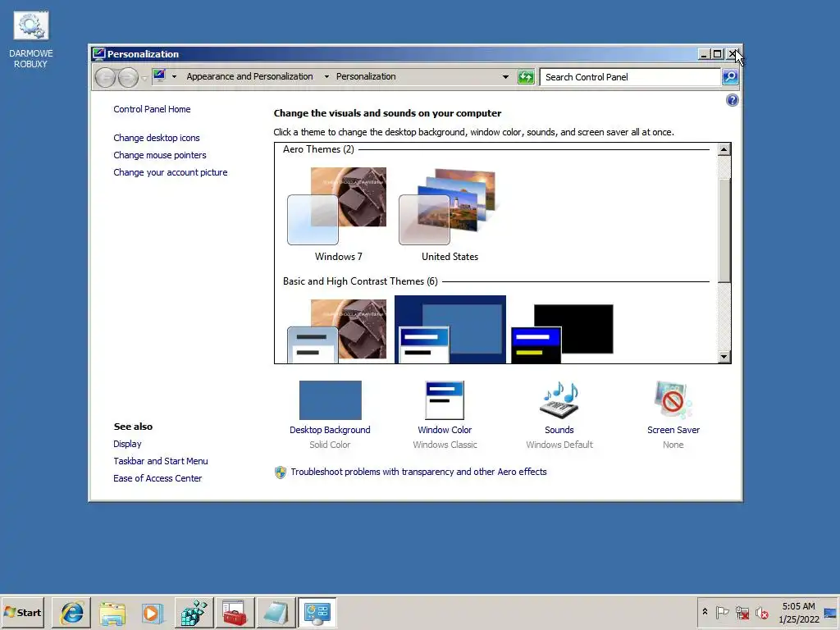Open Change desktop icons link
The width and height of the screenshot is (840, 630).
point(157,138)
